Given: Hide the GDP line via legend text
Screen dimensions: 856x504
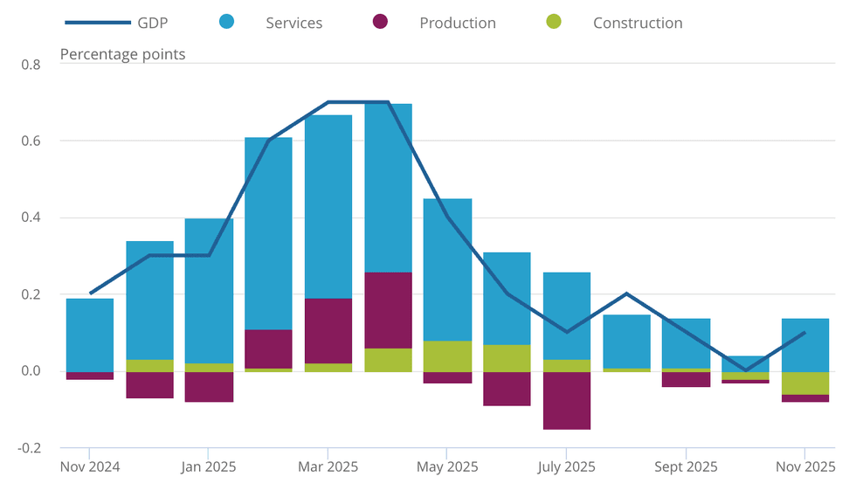Looking at the screenshot, I should (x=153, y=23).
